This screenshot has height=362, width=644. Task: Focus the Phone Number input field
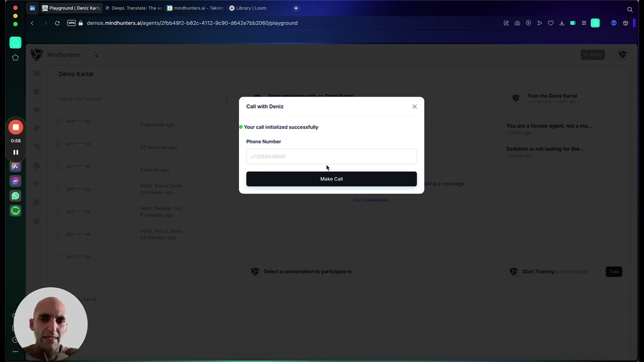[x=331, y=156]
